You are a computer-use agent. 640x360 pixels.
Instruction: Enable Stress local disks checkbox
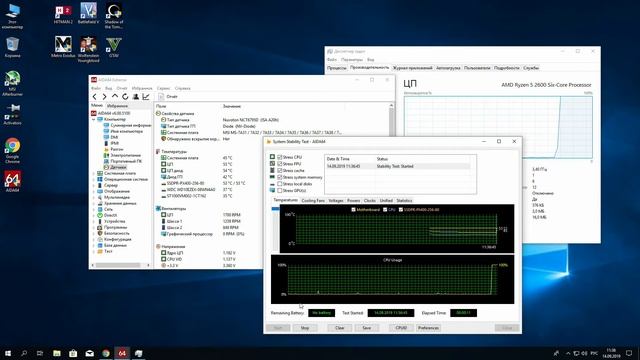[x=280, y=184]
